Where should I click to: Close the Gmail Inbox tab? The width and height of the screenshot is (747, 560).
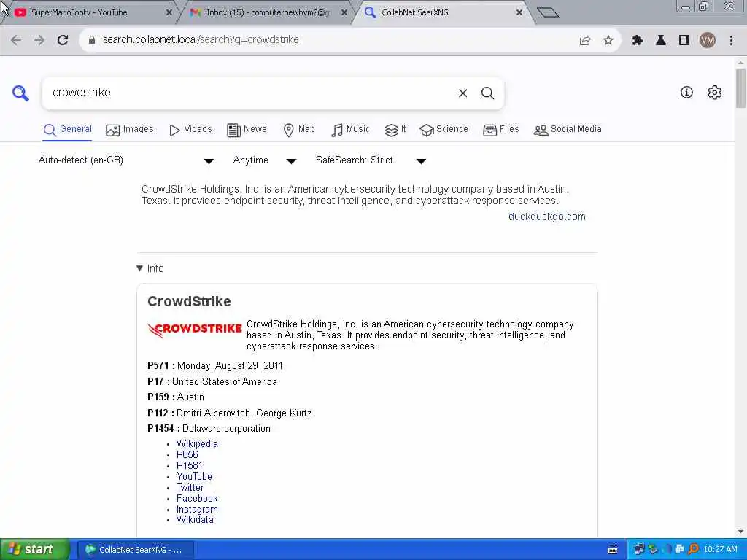pyautogui.click(x=344, y=13)
